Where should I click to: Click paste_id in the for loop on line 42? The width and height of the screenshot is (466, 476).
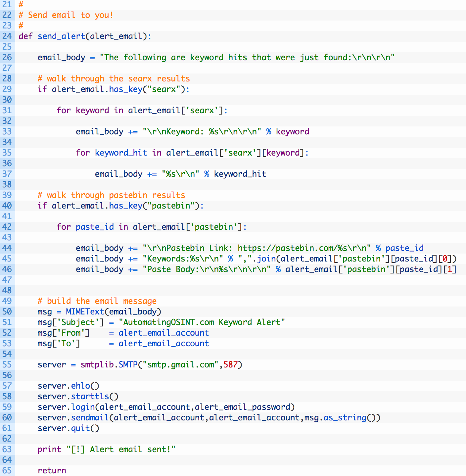[95, 227]
